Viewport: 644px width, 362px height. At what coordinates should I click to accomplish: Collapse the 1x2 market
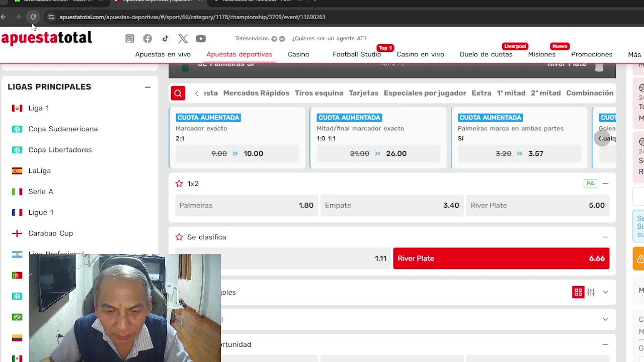[605, 184]
